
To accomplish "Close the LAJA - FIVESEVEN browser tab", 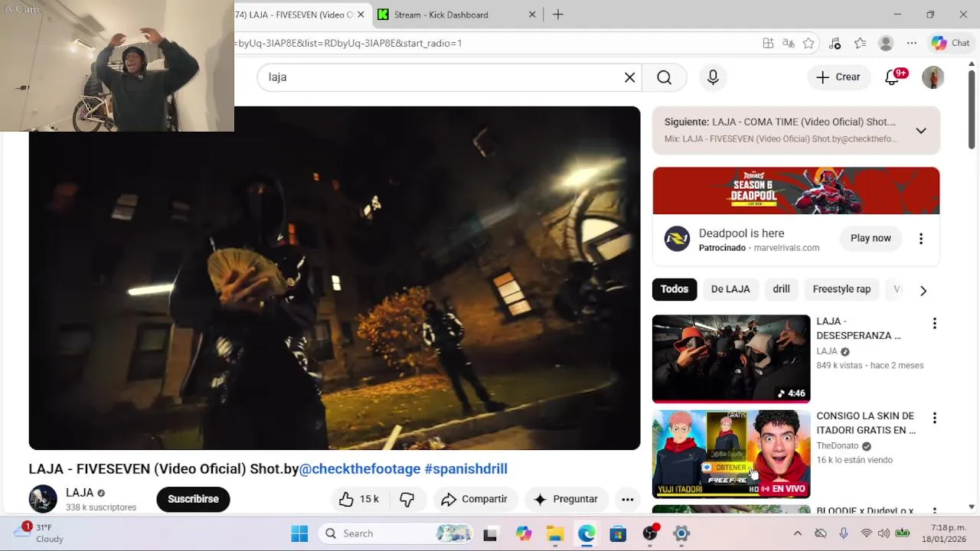I will pyautogui.click(x=361, y=15).
